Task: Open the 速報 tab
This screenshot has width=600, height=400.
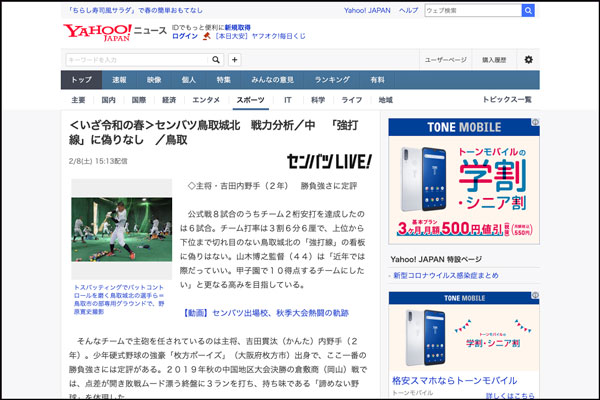Action: point(119,80)
